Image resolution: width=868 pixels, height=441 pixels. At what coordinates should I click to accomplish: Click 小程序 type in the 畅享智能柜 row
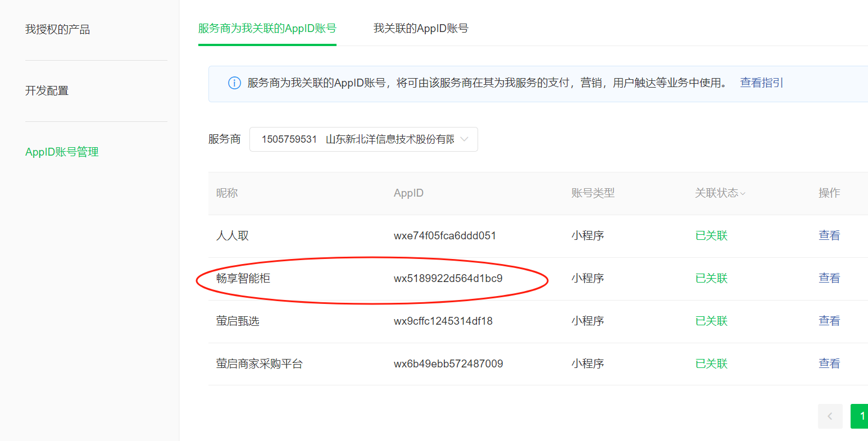[x=588, y=278]
